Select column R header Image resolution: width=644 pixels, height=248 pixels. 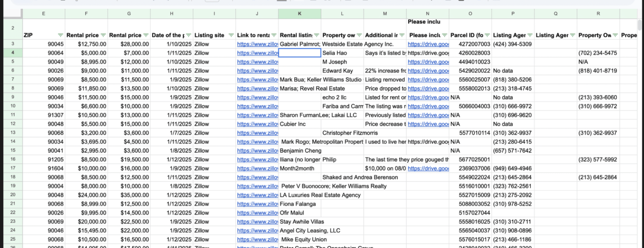point(598,13)
